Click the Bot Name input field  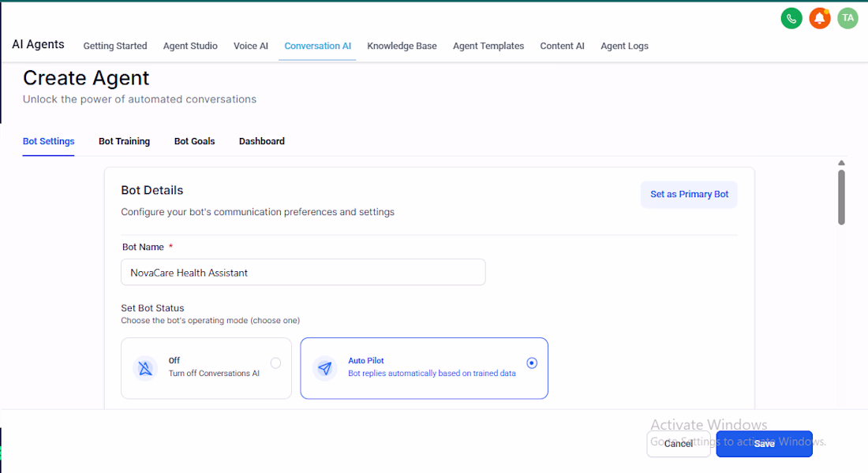(x=303, y=272)
